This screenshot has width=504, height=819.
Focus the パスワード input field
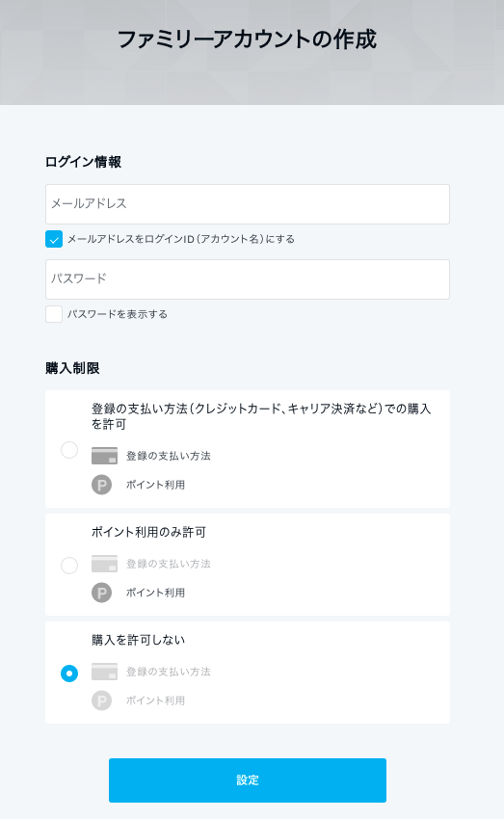(x=248, y=279)
